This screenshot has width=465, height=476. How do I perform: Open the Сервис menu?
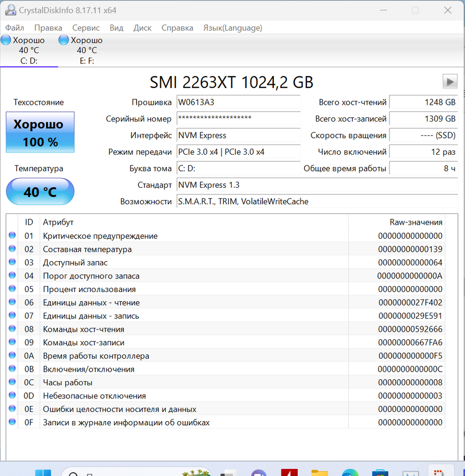[x=86, y=28]
